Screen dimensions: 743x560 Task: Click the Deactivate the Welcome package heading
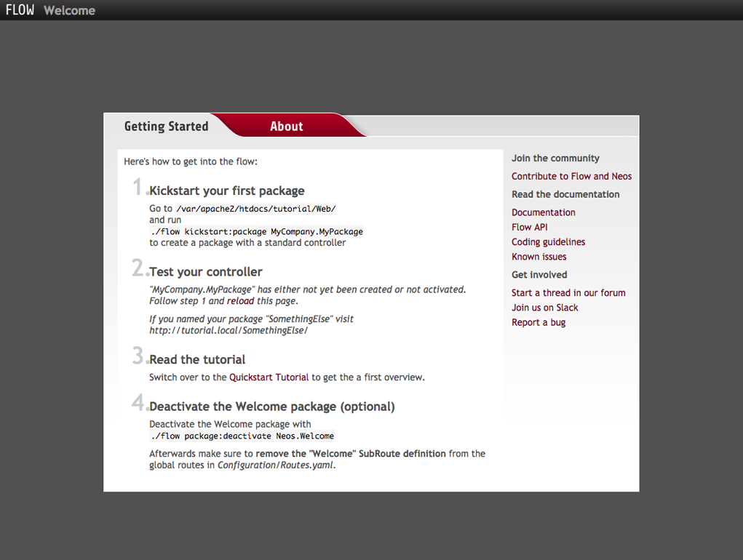coord(271,407)
